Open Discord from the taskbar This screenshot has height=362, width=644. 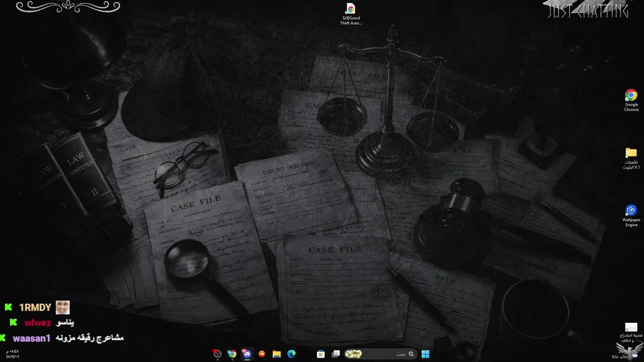coord(247,354)
